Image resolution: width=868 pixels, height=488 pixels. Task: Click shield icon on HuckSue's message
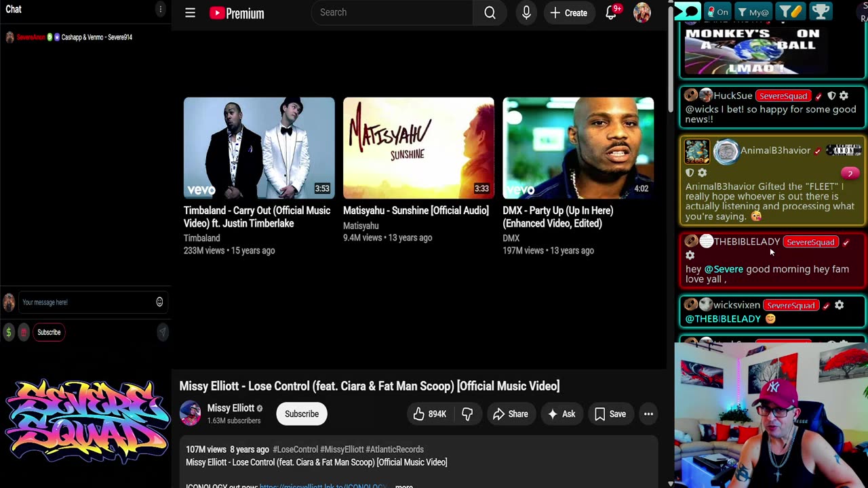(831, 96)
